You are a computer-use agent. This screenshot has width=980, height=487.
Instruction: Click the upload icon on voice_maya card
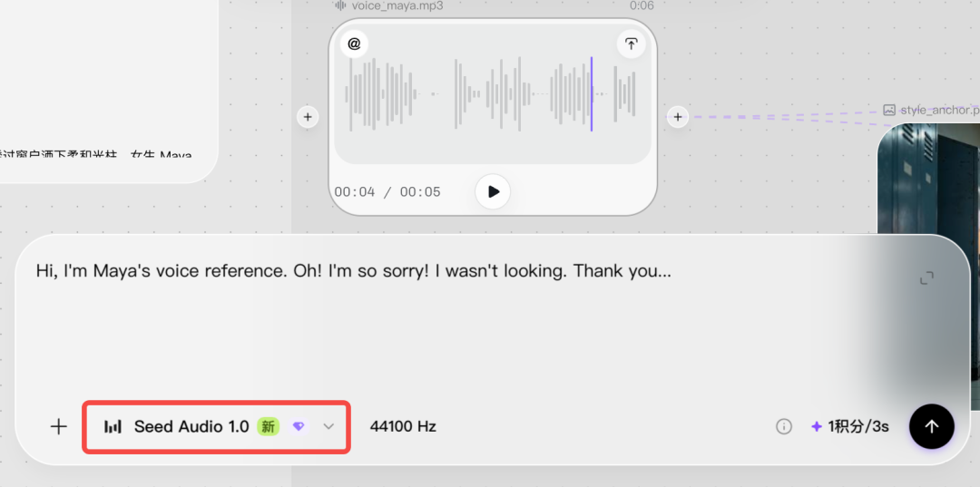coord(632,44)
